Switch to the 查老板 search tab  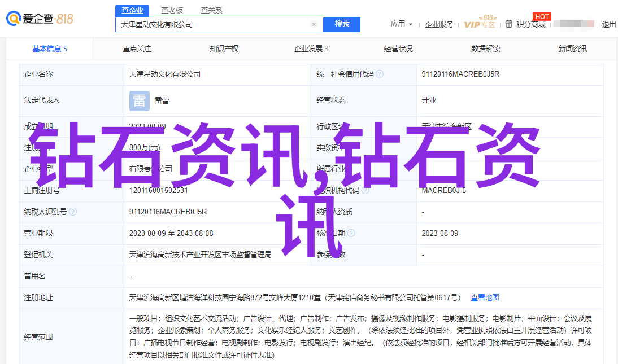pos(172,11)
